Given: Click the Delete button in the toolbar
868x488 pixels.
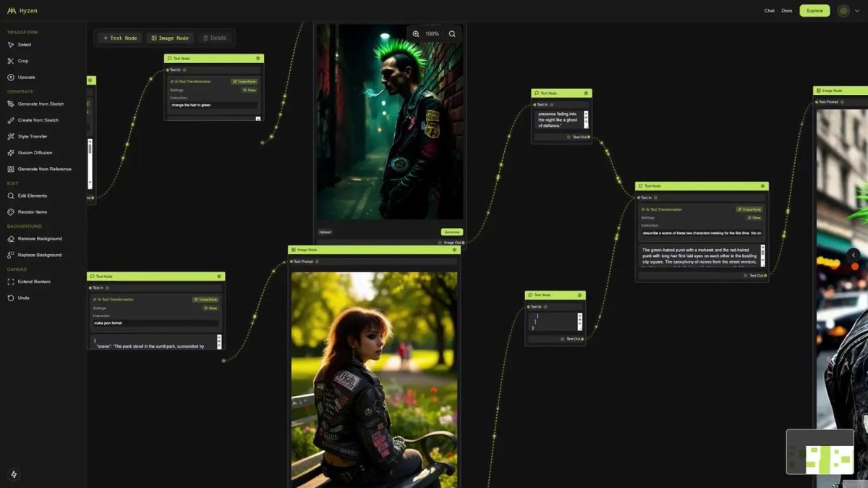Looking at the screenshot, I should (x=214, y=38).
